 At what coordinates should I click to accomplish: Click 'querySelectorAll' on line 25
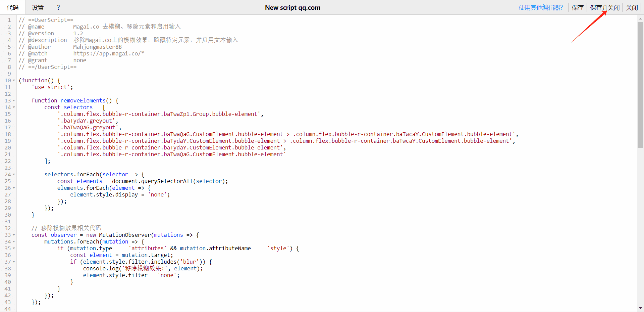[167, 181]
